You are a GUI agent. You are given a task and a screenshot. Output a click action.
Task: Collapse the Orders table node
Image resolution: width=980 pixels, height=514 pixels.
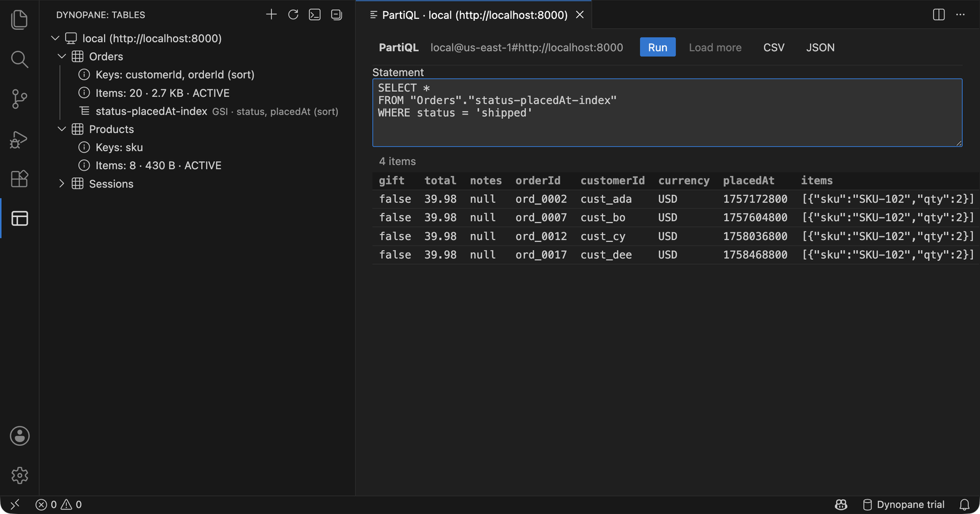[x=62, y=56]
